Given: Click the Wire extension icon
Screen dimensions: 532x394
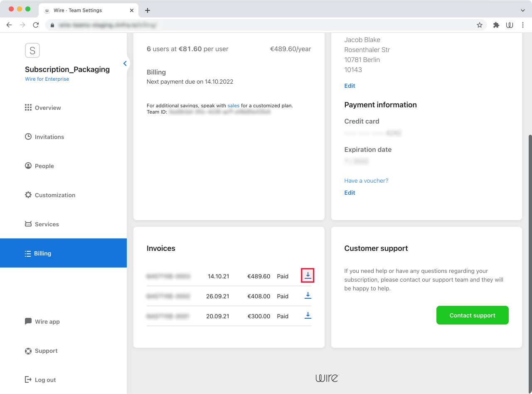Looking at the screenshot, I should [x=510, y=25].
